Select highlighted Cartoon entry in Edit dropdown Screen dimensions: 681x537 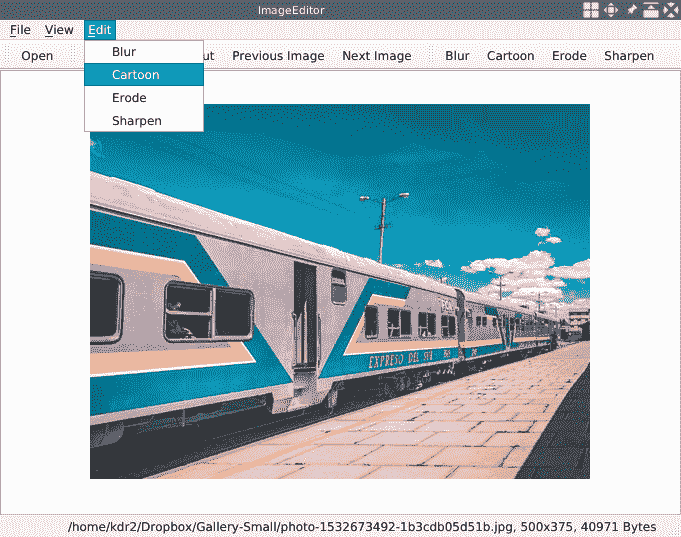coord(136,75)
